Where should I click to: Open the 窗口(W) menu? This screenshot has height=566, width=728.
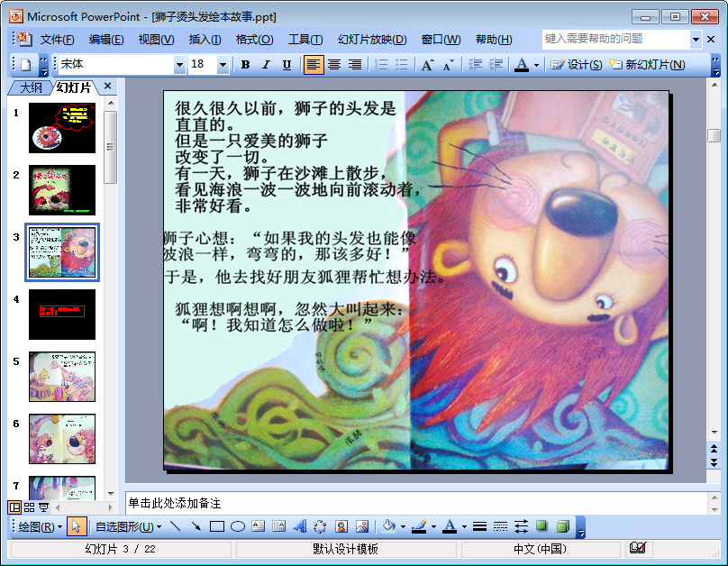point(441,40)
